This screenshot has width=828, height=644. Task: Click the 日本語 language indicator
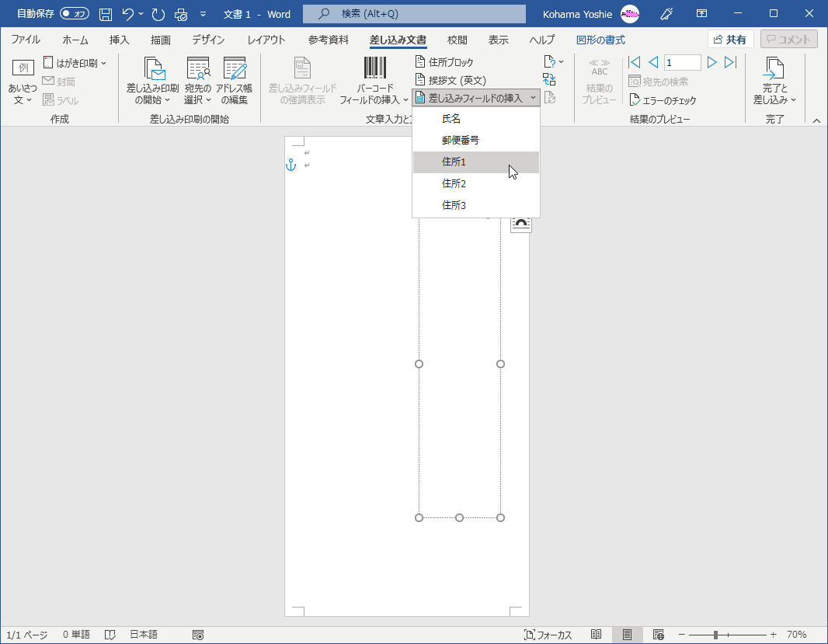pyautogui.click(x=144, y=635)
